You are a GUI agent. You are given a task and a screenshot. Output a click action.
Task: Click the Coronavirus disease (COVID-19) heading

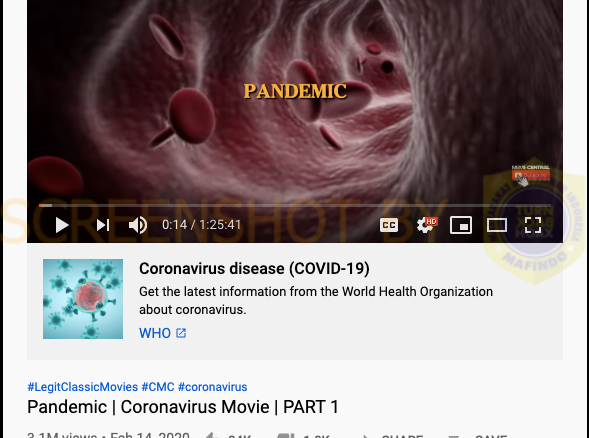254,269
